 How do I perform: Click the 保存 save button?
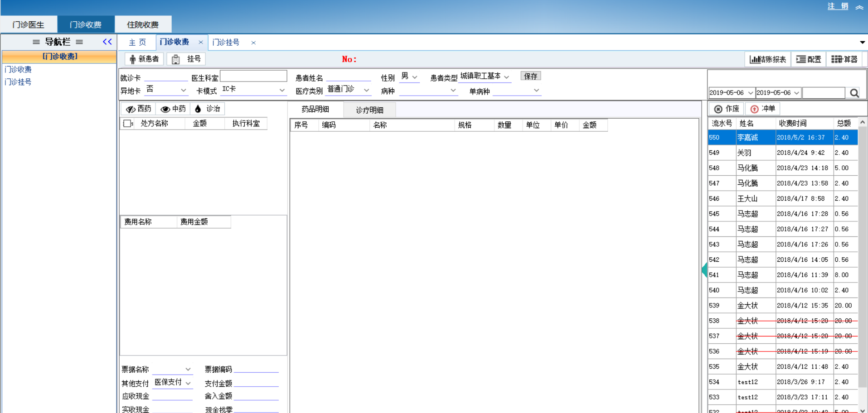pos(530,76)
